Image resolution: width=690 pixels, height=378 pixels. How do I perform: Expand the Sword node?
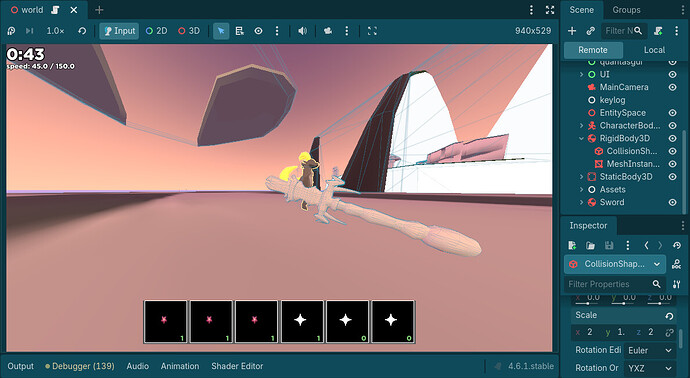(x=581, y=202)
